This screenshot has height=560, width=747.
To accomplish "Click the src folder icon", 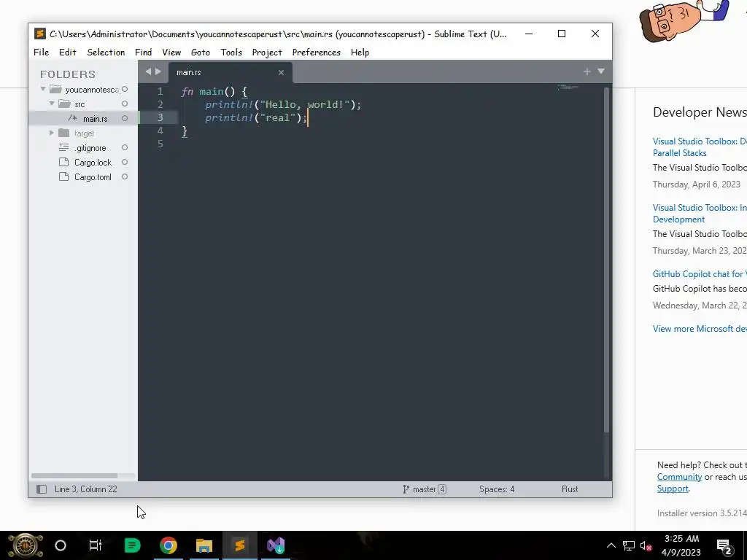I will (64, 104).
